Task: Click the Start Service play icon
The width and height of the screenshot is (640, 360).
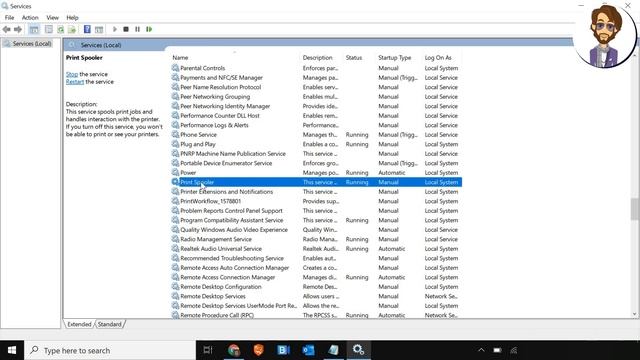Action: (115, 29)
